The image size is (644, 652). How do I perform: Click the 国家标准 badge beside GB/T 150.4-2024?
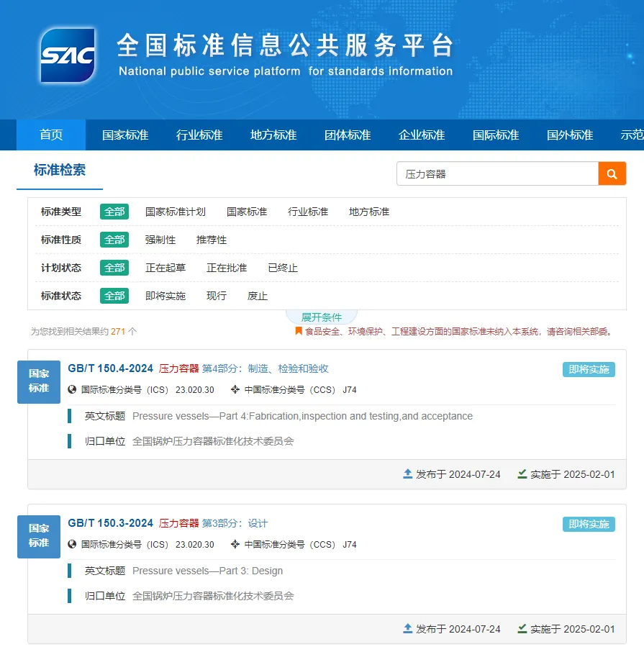[39, 381]
